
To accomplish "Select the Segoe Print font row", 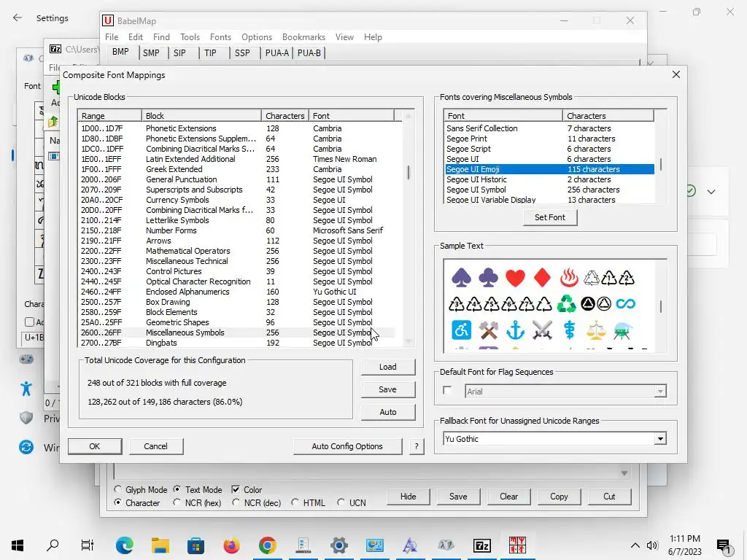I will coord(550,139).
